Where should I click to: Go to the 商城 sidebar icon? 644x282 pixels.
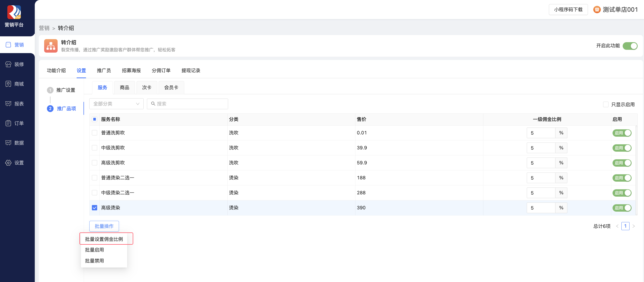[8, 84]
